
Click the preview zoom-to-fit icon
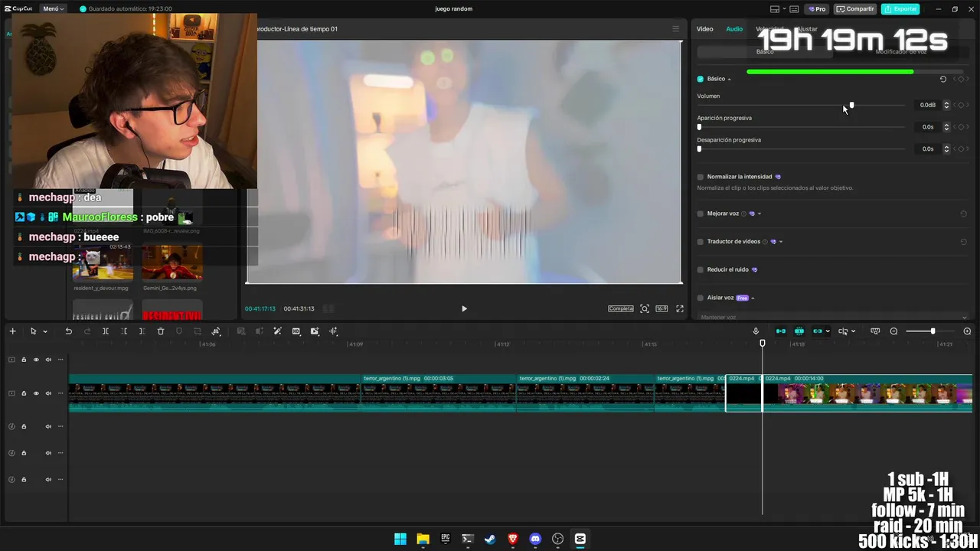(x=645, y=308)
